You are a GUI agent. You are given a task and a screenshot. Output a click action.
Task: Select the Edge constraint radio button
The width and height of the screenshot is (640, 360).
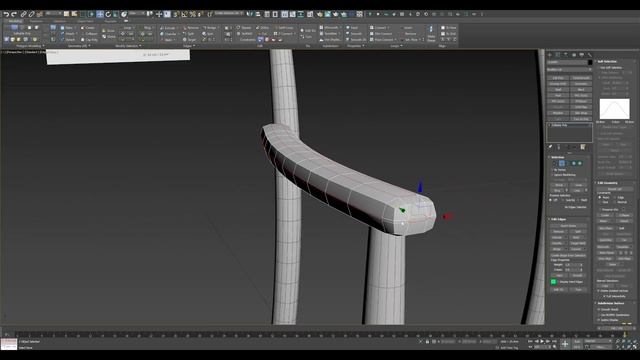click(x=615, y=198)
